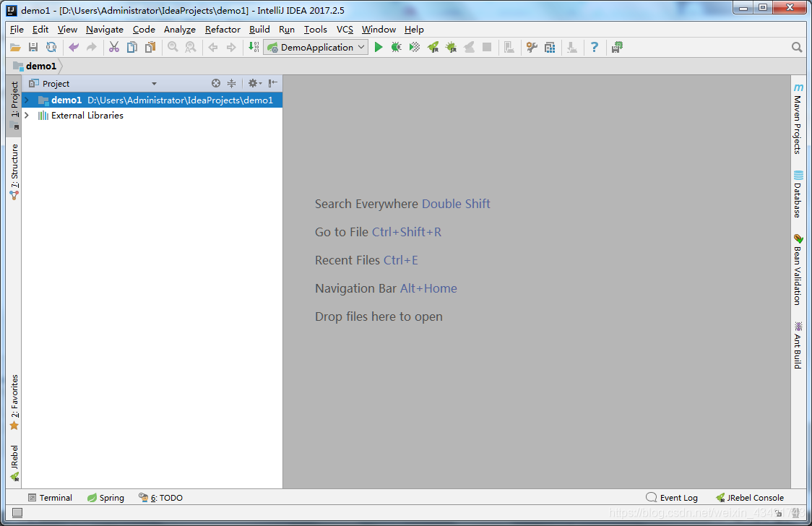Open Maven Projects tool window

[798, 118]
